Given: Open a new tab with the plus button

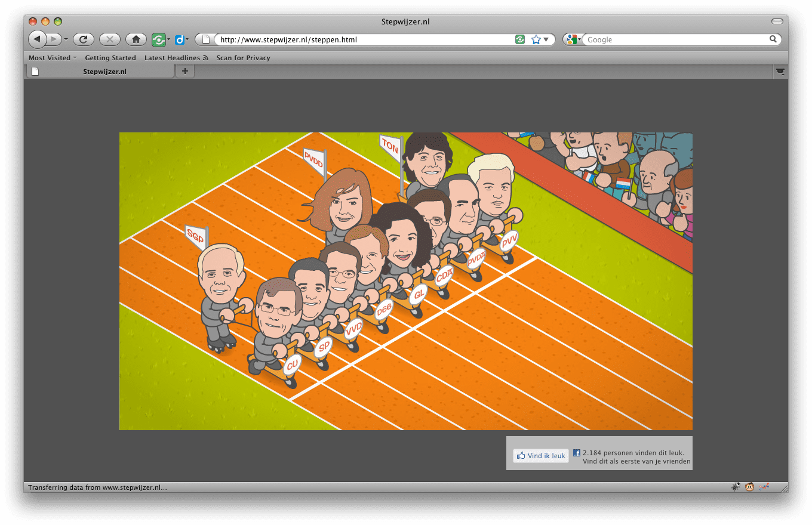Looking at the screenshot, I should 184,72.
